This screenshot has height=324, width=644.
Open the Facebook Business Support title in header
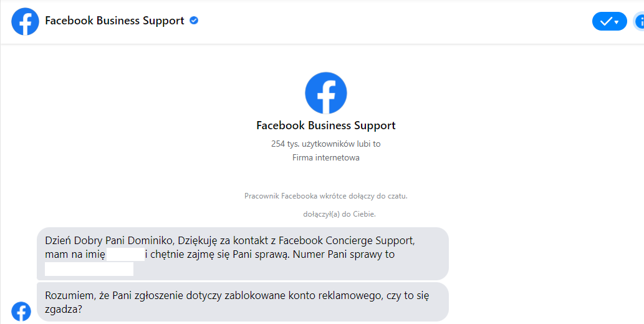[115, 21]
